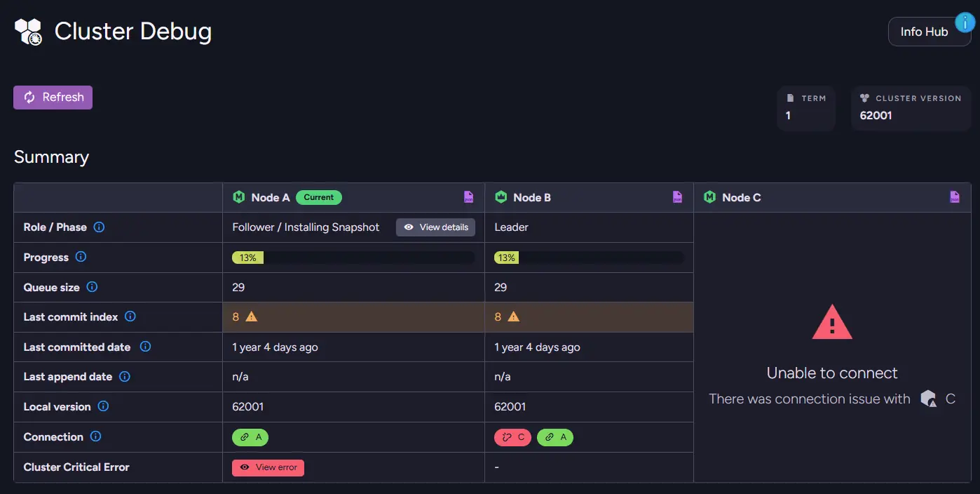Viewport: 980px width, 494px height.
Task: Click the Role / Phase info icon
Action: tap(99, 227)
